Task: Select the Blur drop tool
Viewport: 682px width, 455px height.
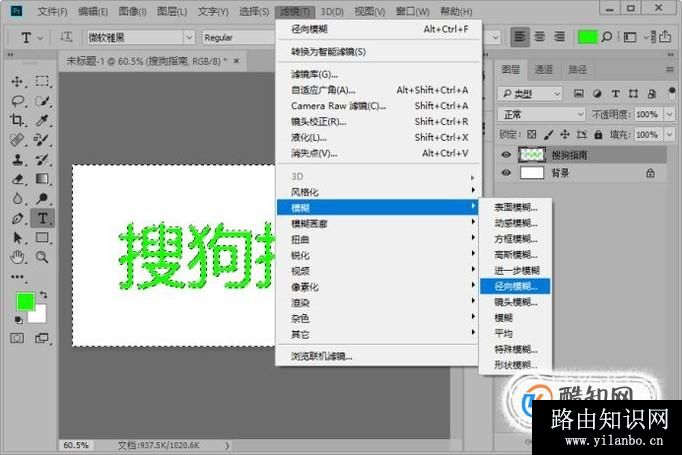Action: 17,198
